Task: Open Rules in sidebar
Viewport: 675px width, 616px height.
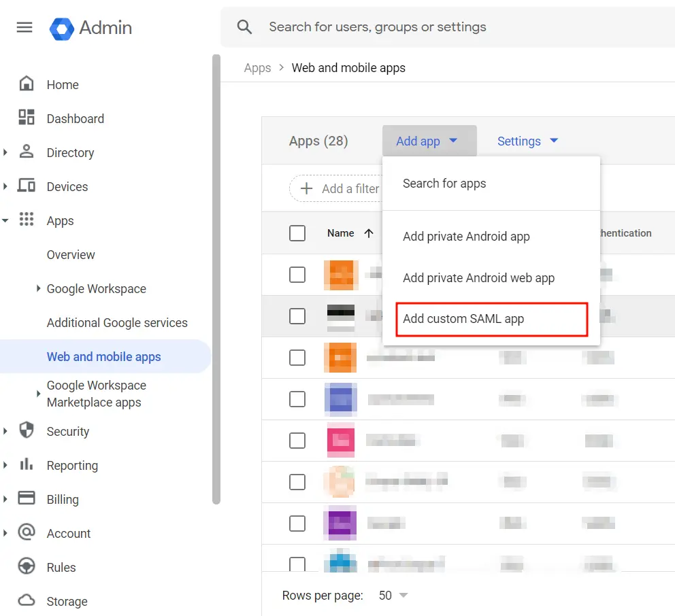Action: pyautogui.click(x=61, y=568)
